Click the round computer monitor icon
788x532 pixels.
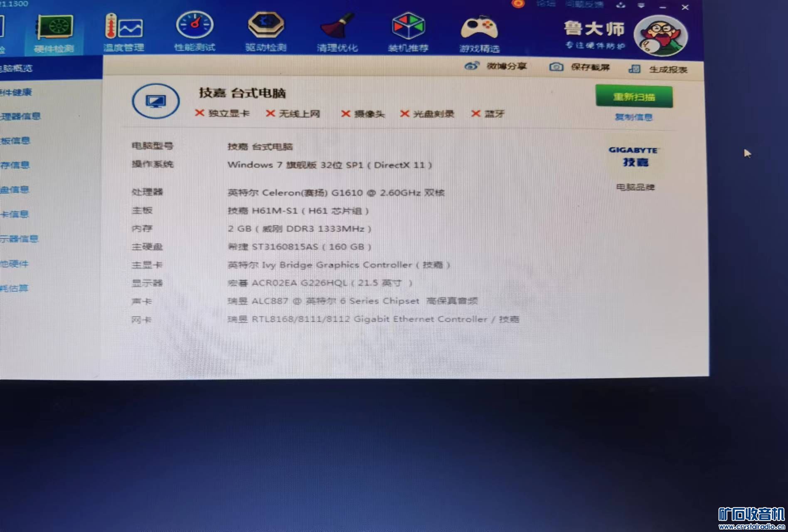(156, 101)
